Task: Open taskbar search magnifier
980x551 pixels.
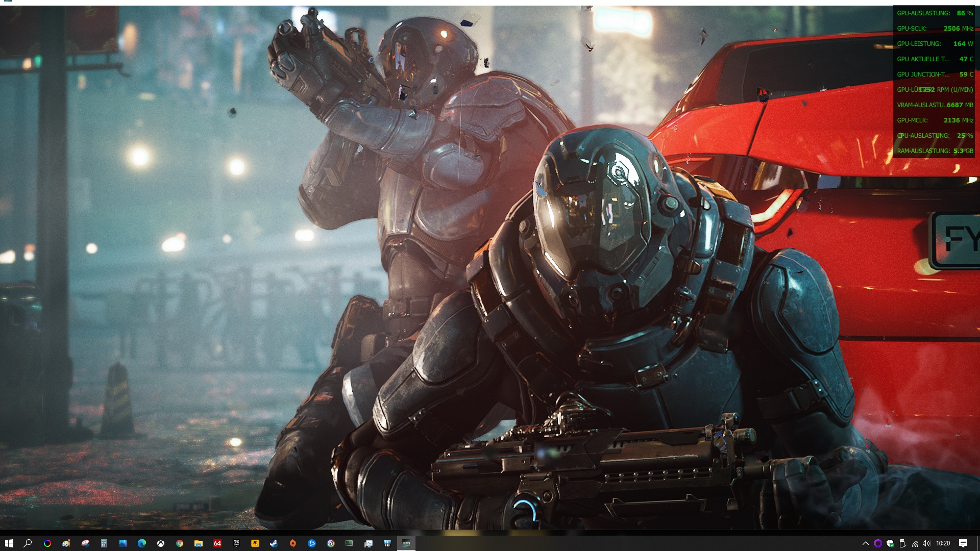Action: 28,543
